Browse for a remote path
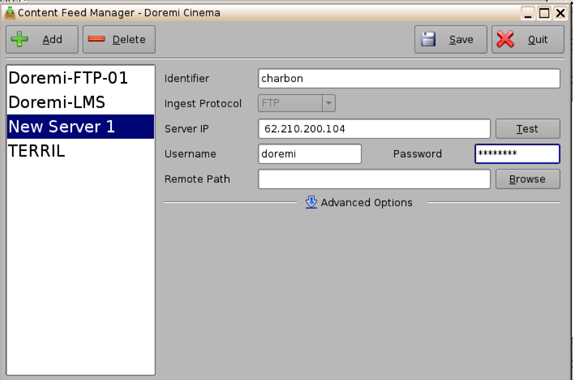573x380 pixels. click(x=527, y=179)
